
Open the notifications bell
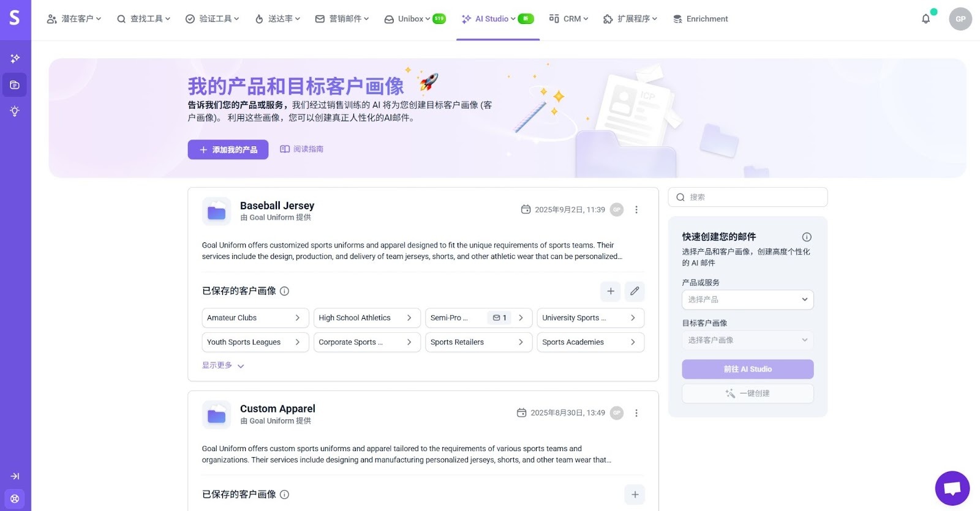click(925, 19)
